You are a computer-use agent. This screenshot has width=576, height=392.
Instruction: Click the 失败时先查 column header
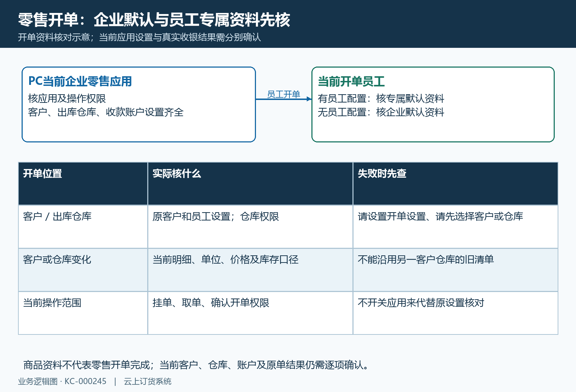[455, 183]
